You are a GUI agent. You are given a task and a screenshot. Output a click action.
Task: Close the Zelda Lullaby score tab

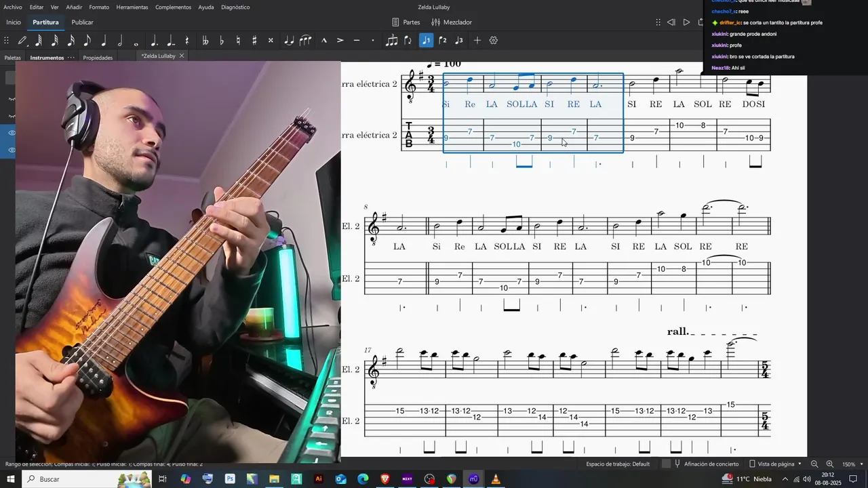click(x=182, y=56)
